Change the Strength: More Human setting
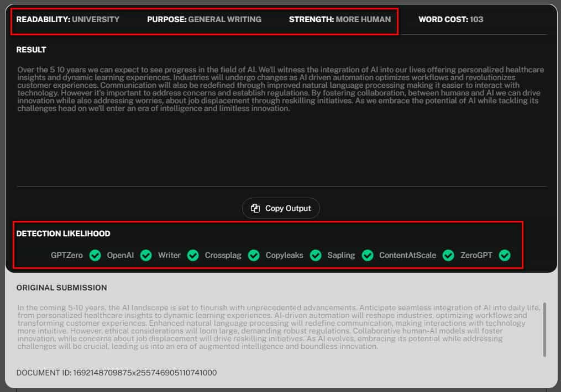 (339, 19)
